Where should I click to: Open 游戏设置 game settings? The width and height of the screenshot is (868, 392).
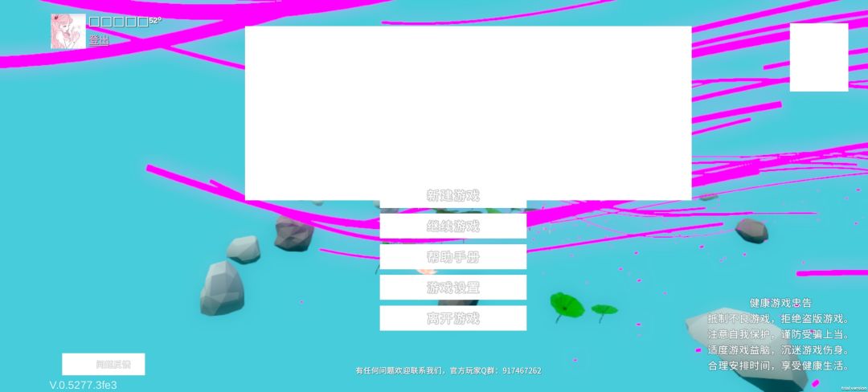click(x=452, y=288)
